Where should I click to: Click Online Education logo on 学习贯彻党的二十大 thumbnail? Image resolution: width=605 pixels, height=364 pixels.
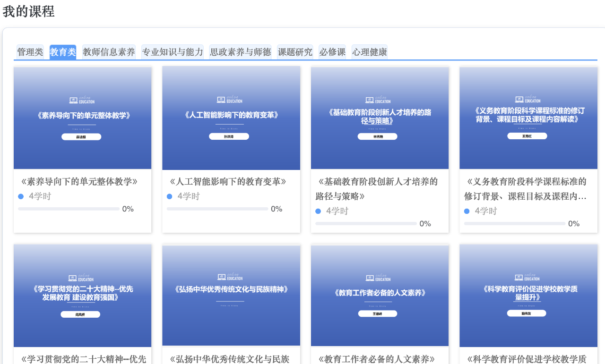point(81,278)
